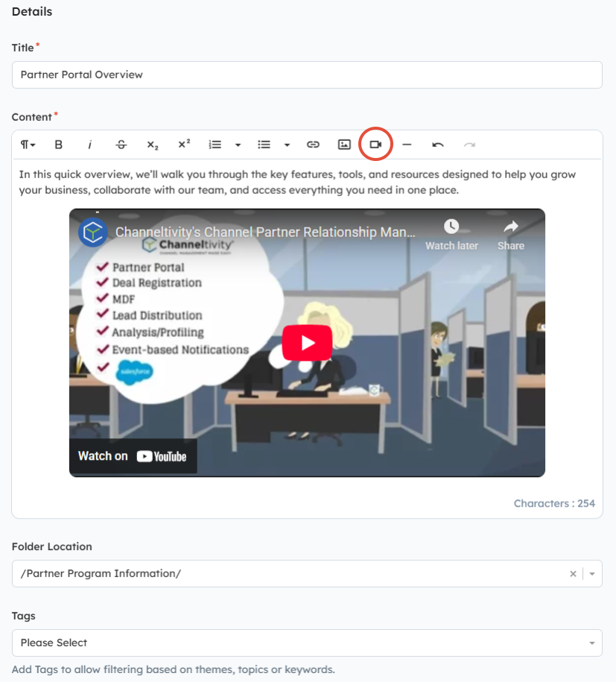
Task: Toggle bold formatting
Action: [x=59, y=145]
